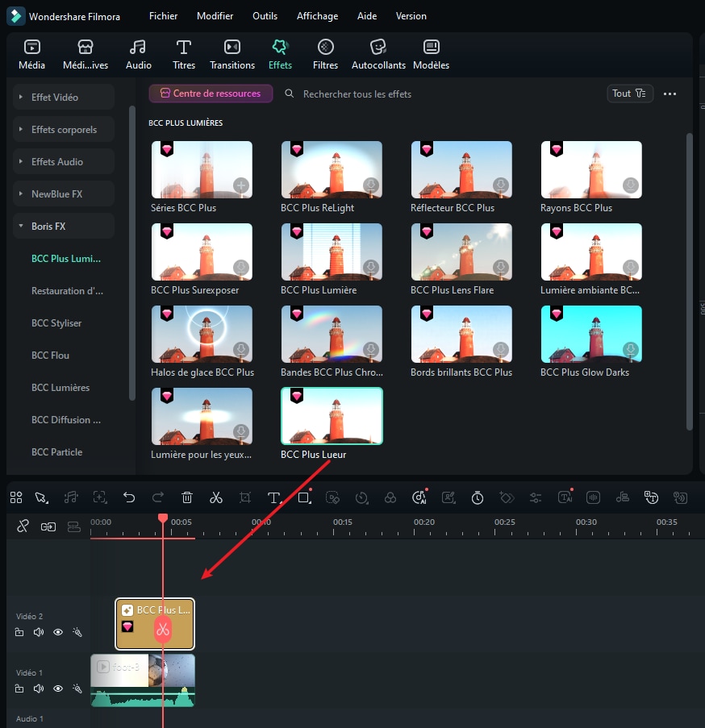Select the BCC Styliser subcategory
The width and height of the screenshot is (705, 728).
click(x=56, y=323)
